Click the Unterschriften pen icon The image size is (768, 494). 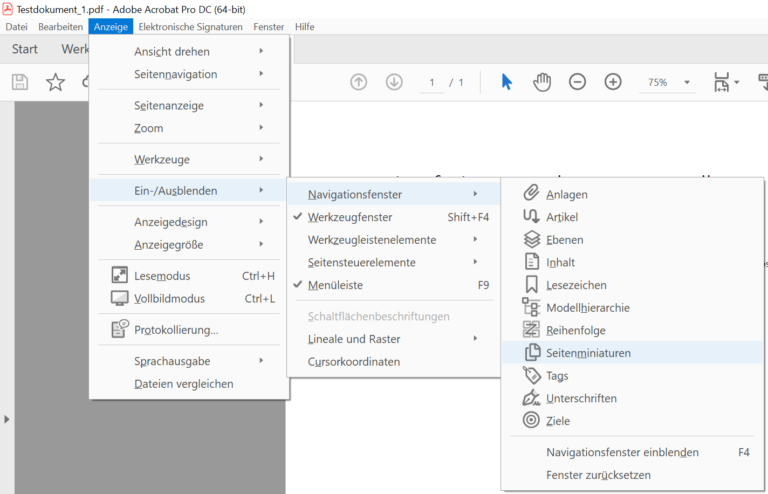(531, 398)
